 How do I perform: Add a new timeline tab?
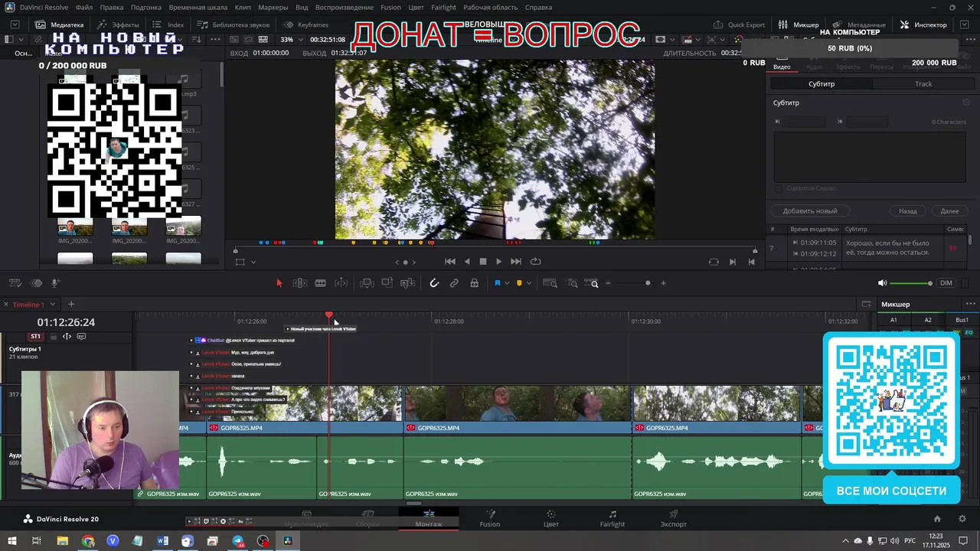[71, 305]
